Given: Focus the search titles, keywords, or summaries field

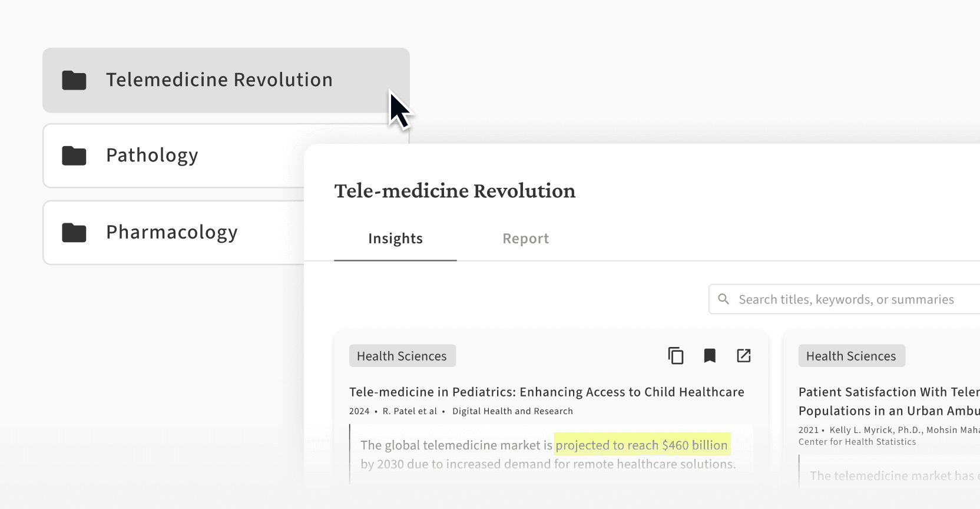Looking at the screenshot, I should point(845,299).
